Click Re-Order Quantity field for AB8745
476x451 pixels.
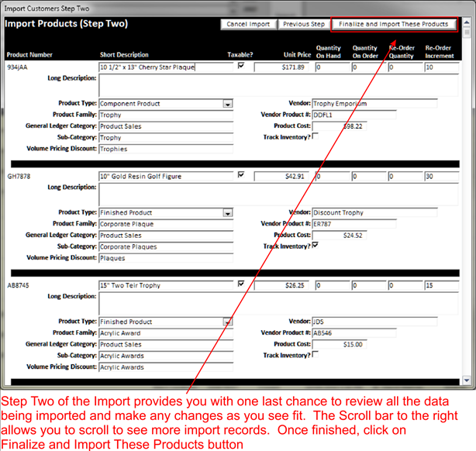coord(405,285)
